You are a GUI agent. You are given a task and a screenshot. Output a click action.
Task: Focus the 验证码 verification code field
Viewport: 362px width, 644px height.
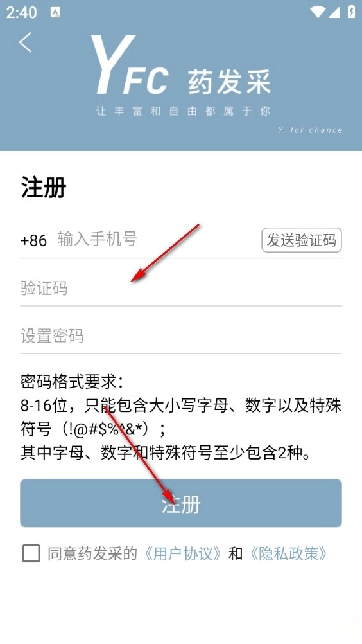[181, 288]
